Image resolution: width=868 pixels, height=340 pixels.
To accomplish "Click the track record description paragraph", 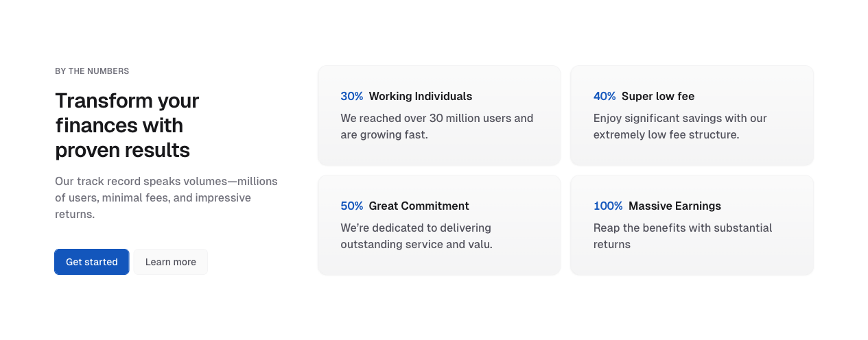I will 166,197.
